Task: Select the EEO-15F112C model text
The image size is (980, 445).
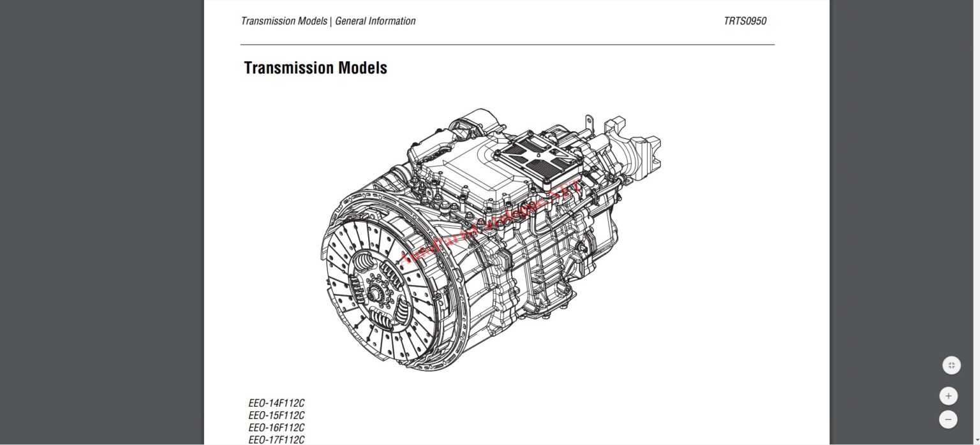Action: [276, 416]
